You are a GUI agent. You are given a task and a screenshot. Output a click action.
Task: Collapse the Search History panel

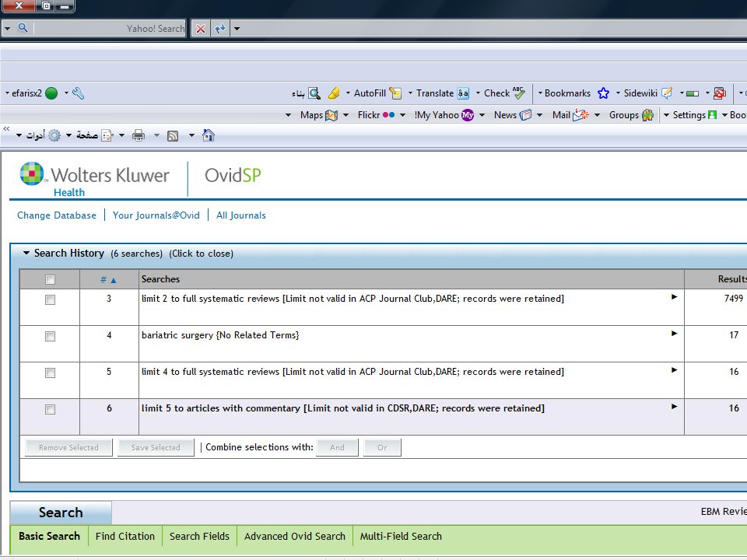26,253
